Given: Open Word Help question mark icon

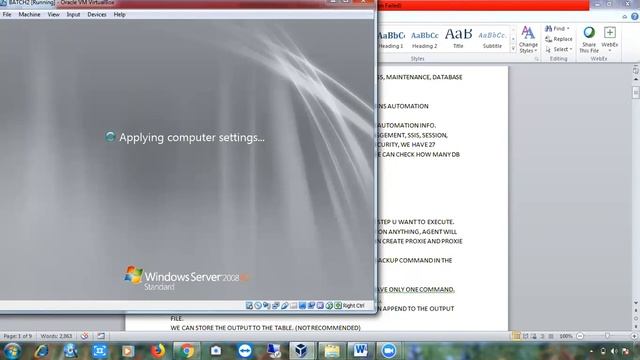Looking at the screenshot, I should coord(634,17).
